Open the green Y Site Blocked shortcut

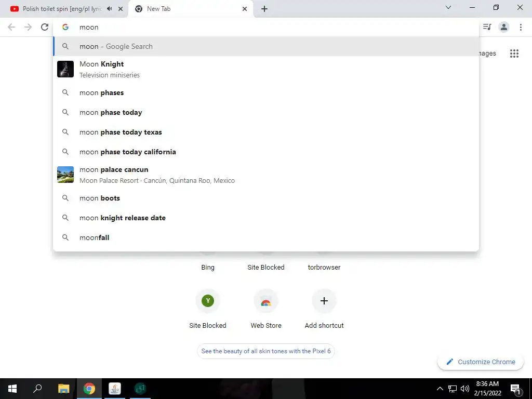point(208,301)
